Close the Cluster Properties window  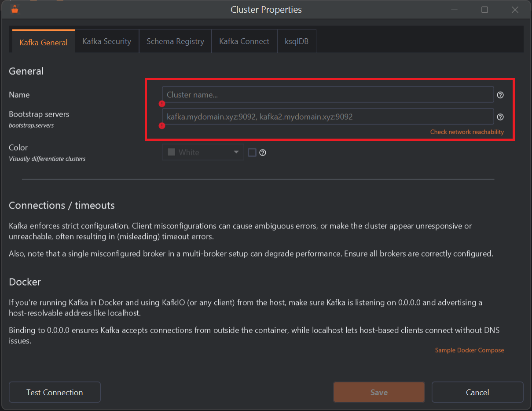(x=515, y=10)
